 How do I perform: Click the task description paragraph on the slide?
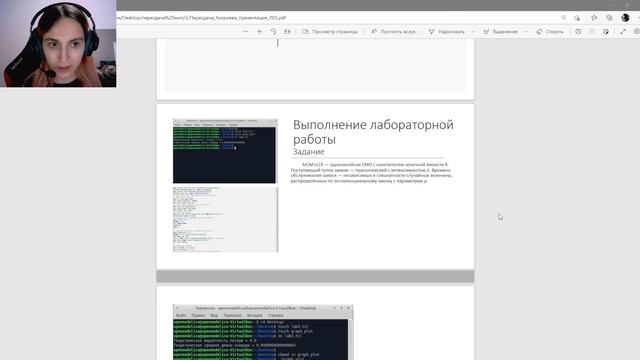(371, 173)
